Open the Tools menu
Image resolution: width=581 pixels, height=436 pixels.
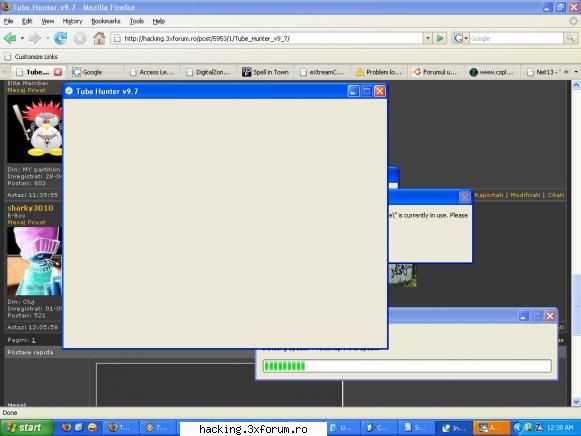(x=136, y=21)
